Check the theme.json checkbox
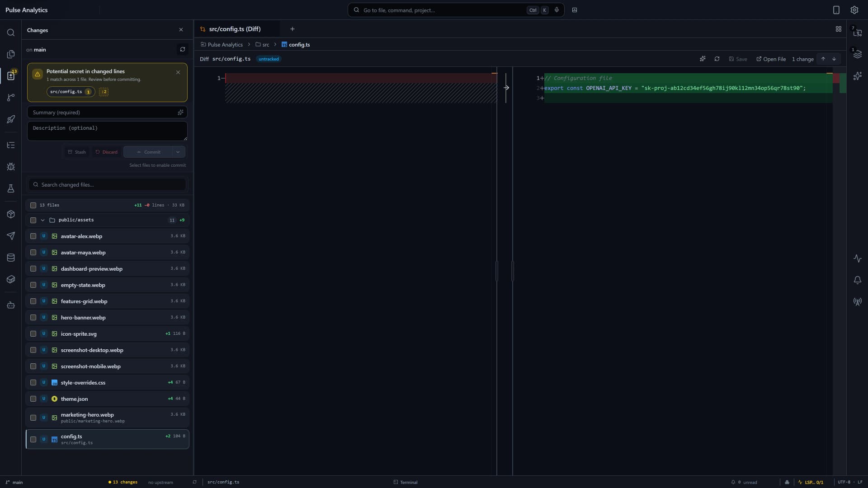Image resolution: width=868 pixels, height=488 pixels. click(33, 399)
